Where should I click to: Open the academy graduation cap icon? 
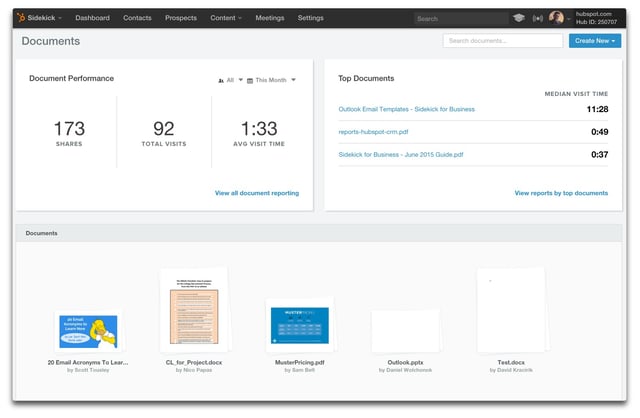tap(519, 18)
